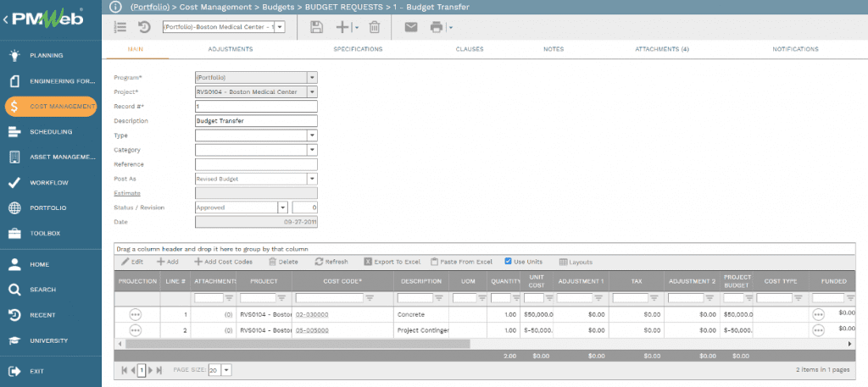Expand the Type dropdown
868x387 pixels.
[312, 135]
